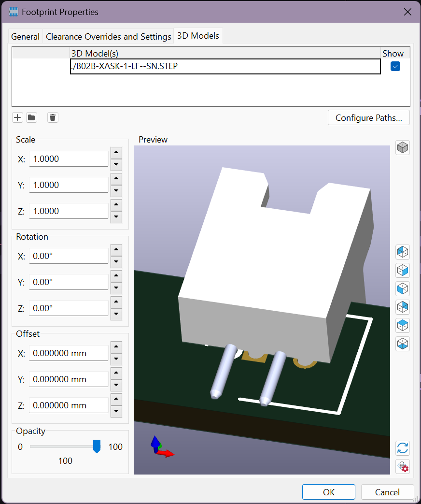Screen dimensions: 421x504
Task: Edit the Offset X field
Action: (69, 353)
